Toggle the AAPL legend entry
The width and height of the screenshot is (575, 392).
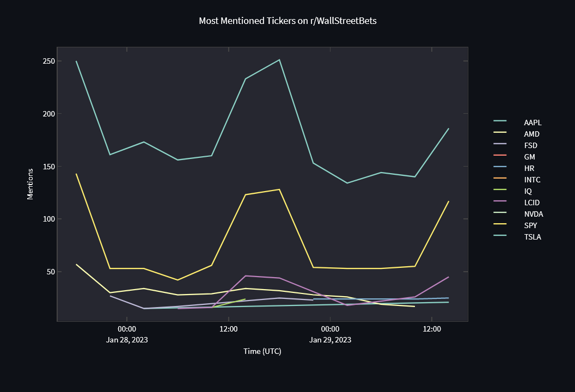(517, 122)
